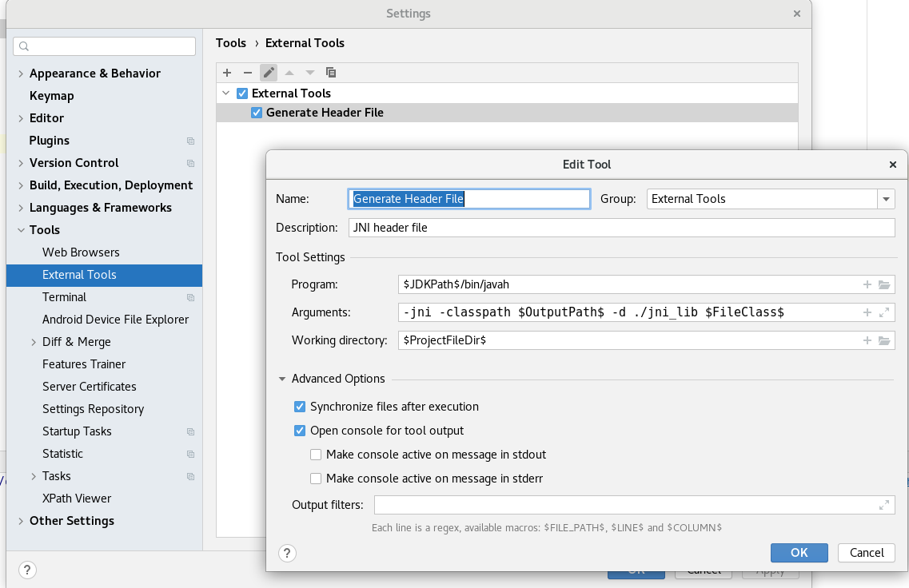
Task: Move tool down with the down arrow
Action: [310, 73]
